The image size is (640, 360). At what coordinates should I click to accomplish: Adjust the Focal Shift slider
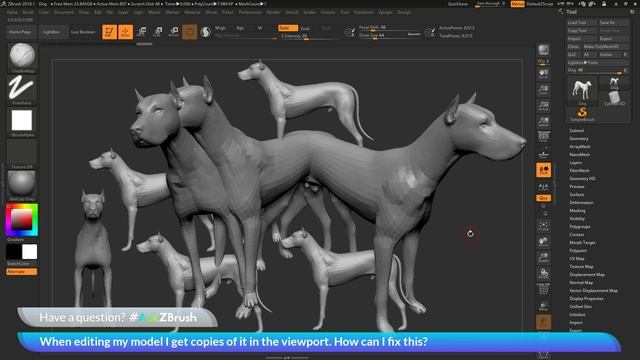tap(389, 28)
